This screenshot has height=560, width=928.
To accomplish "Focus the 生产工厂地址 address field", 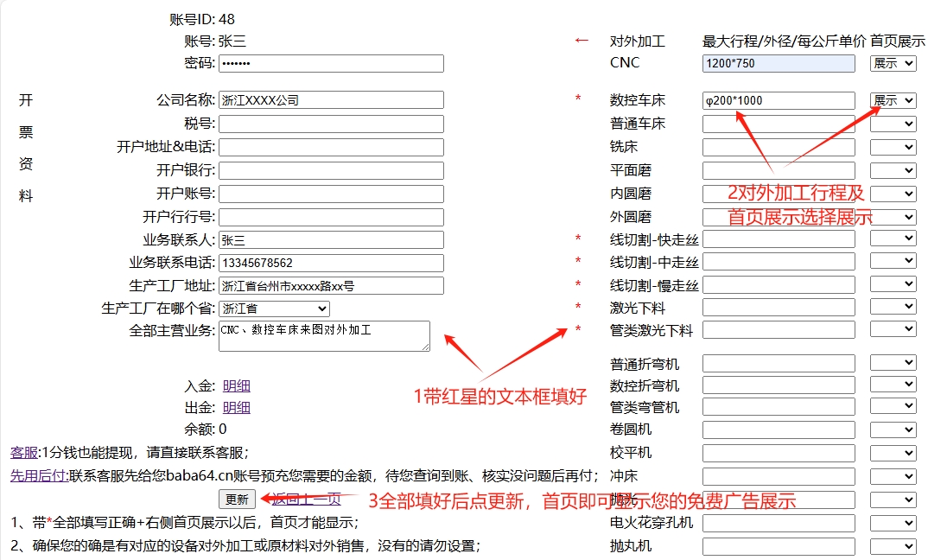I will [331, 285].
